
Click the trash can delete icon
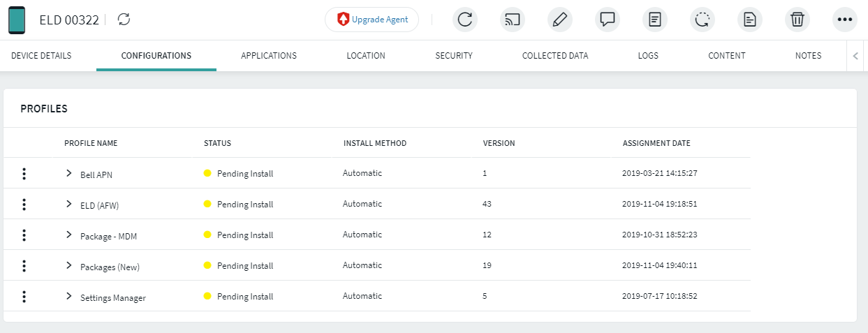click(x=797, y=20)
